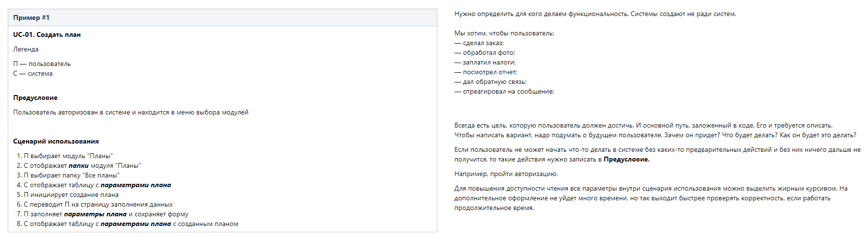Click the "С — система" legend line

click(x=33, y=73)
